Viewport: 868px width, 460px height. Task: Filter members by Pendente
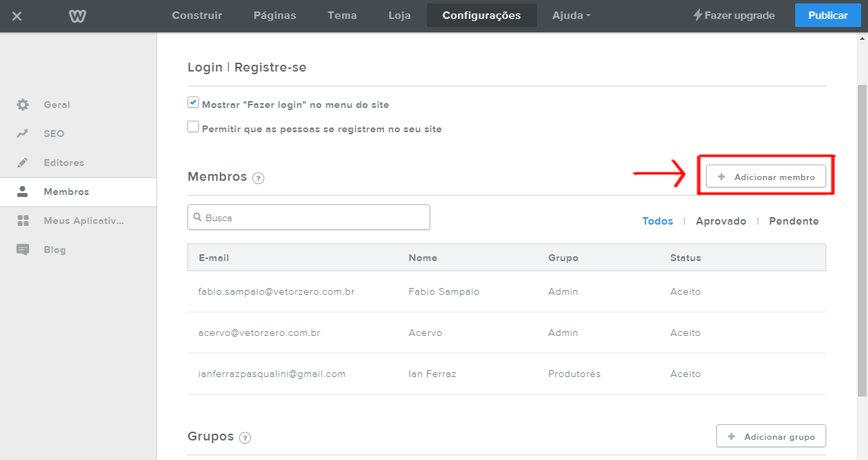[x=794, y=221]
